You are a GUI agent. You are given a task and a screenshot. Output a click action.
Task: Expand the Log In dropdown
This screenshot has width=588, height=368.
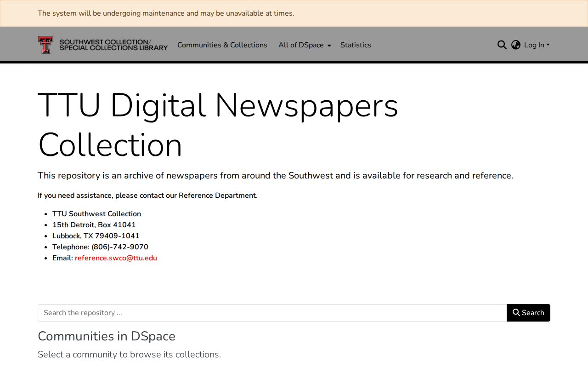pos(537,45)
